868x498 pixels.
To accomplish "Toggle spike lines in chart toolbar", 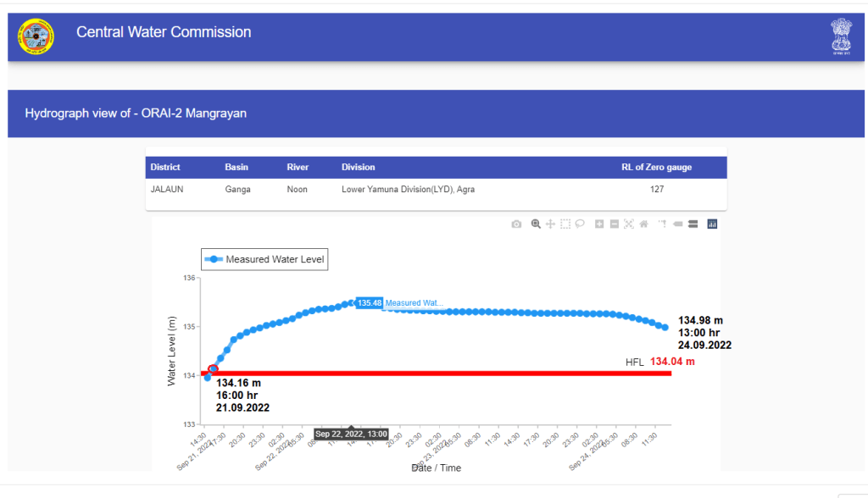I will [663, 224].
